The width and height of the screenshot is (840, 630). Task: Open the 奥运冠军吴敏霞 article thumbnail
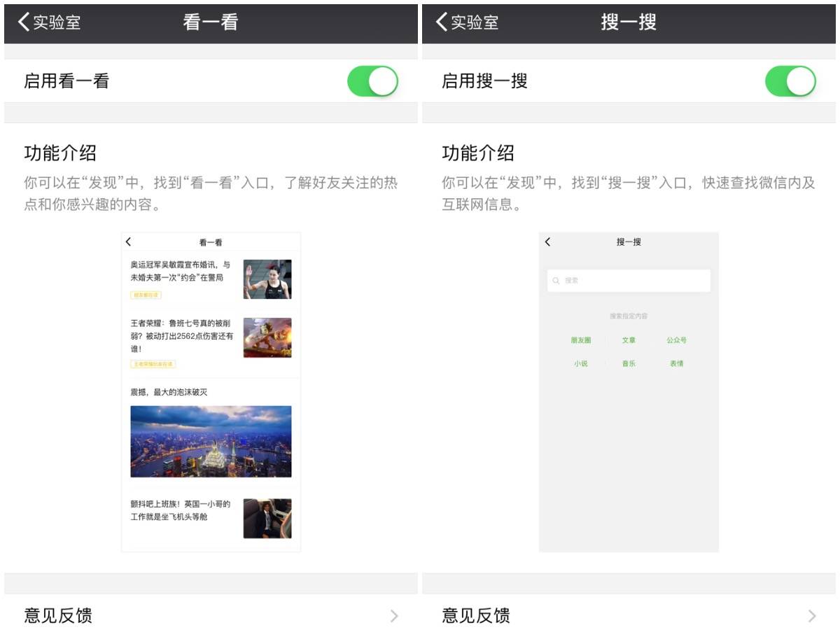pos(267,279)
